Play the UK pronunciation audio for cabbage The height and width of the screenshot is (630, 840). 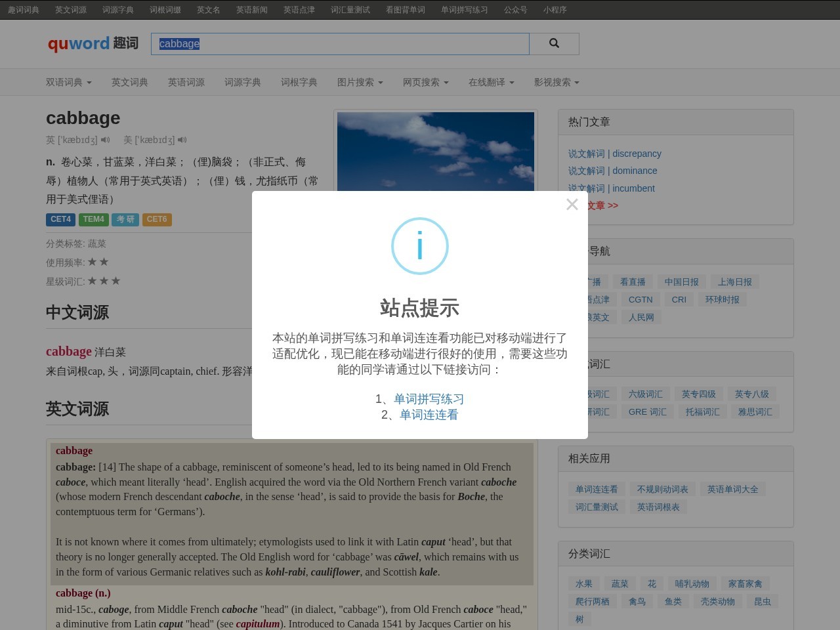click(x=106, y=140)
